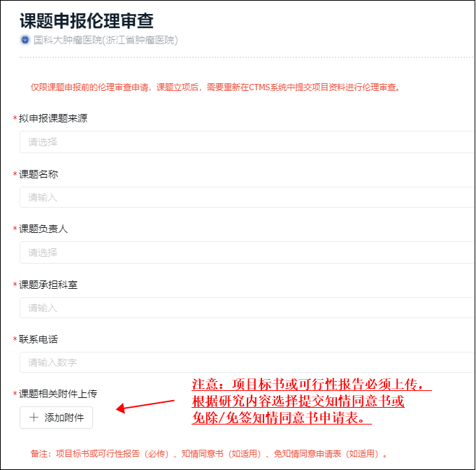This screenshot has height=470, width=476.
Task: Click the 课题申报伦理审查 page title
Action: 87,21
